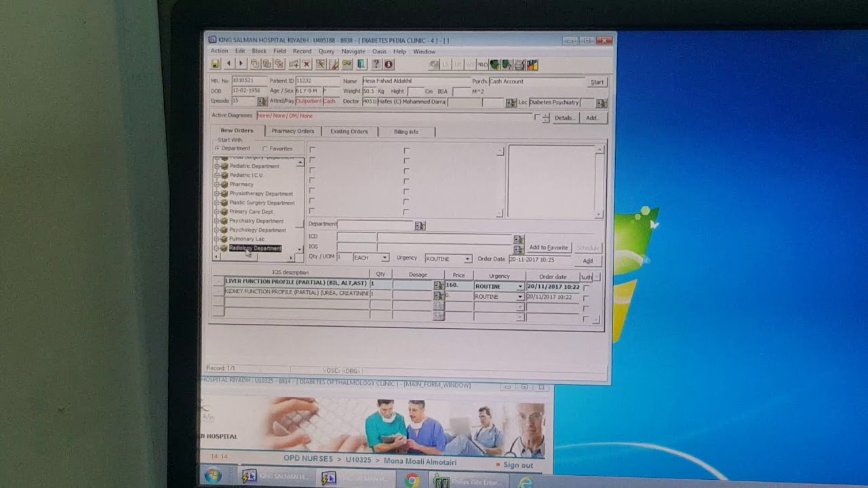Expand the Physiotherapy Department node
Screen dimensions: 868x488
218,194
